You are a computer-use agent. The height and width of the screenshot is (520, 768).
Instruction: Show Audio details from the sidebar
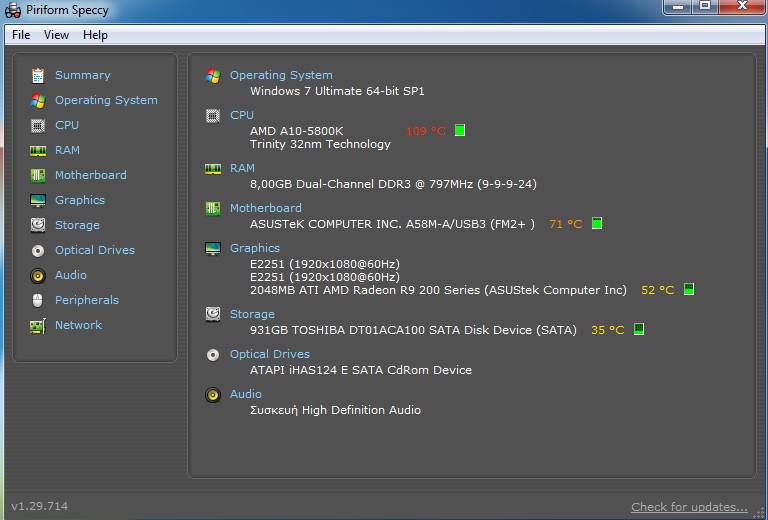[x=71, y=275]
